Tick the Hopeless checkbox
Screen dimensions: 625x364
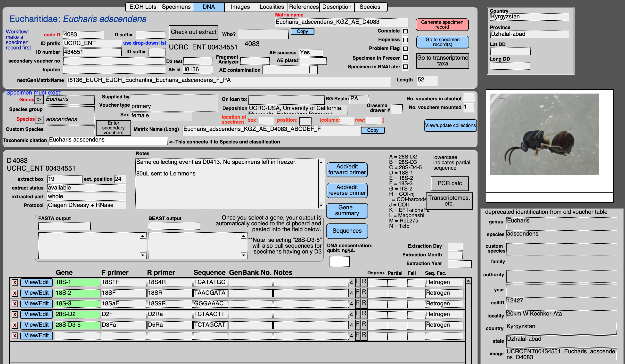(x=405, y=40)
